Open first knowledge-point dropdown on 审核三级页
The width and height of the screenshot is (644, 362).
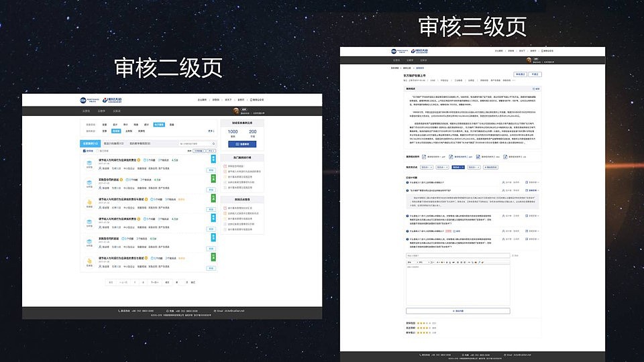(x=427, y=167)
